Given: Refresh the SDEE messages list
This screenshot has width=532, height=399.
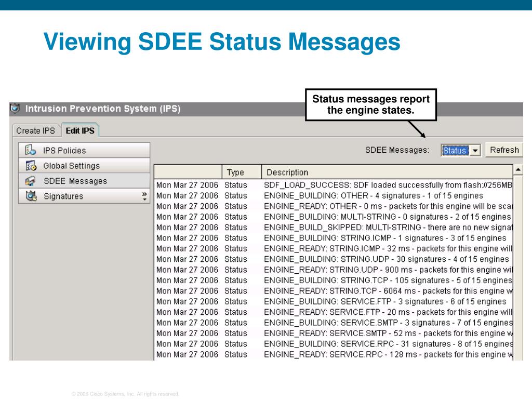Looking at the screenshot, I should click(x=504, y=150).
